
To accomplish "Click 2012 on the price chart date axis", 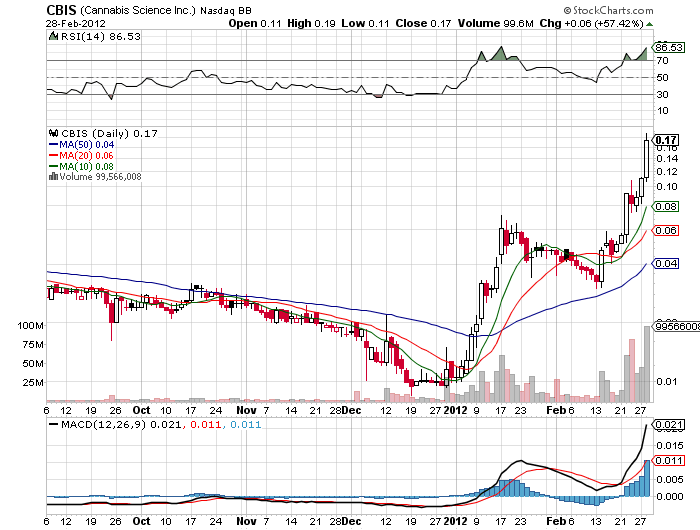I will (455, 410).
